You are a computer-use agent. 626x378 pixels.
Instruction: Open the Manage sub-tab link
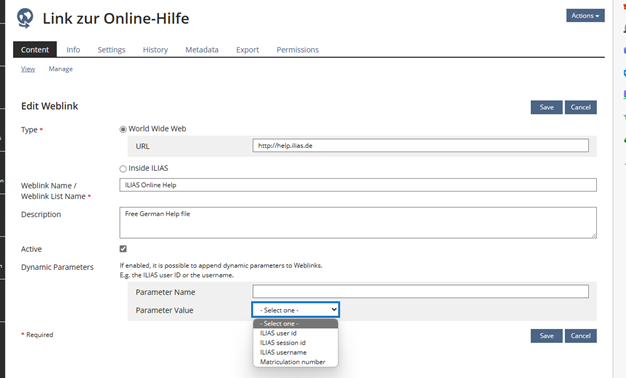tap(61, 69)
